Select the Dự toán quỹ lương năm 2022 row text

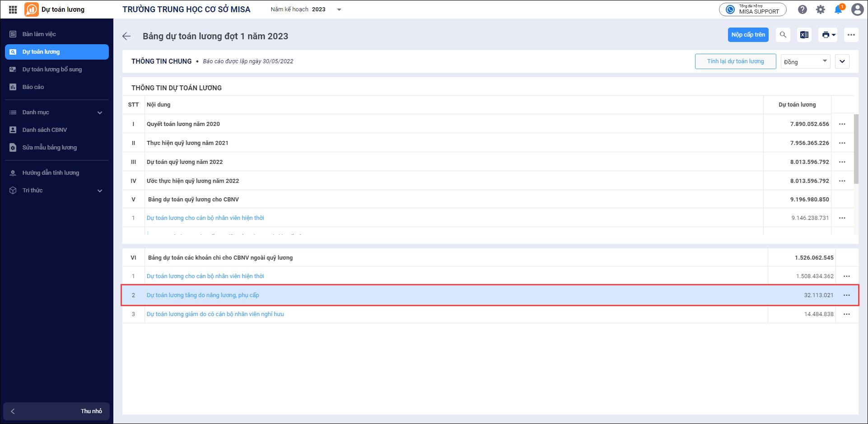click(x=185, y=162)
